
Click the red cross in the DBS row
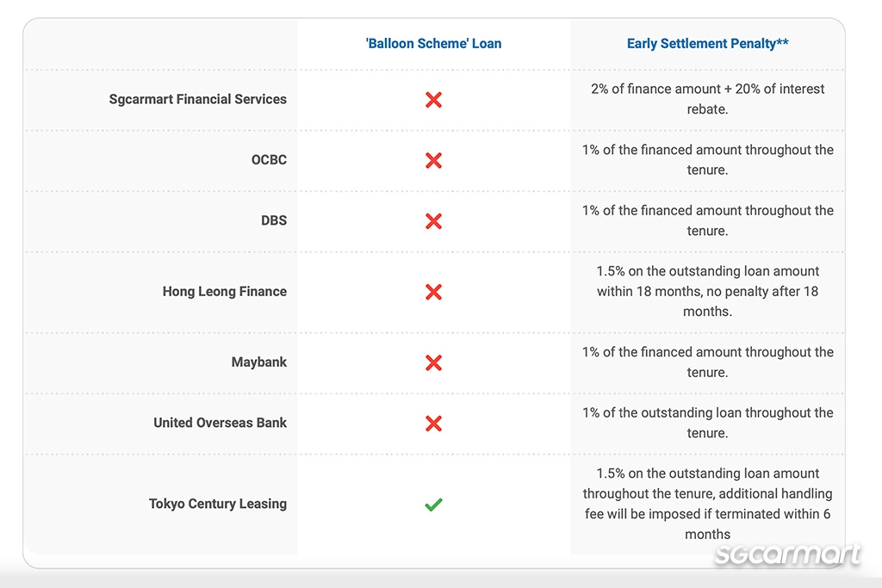click(x=433, y=221)
